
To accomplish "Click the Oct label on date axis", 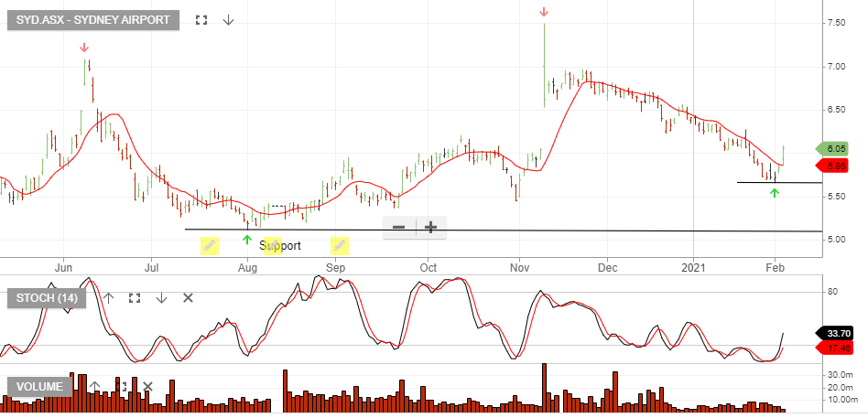I will (x=428, y=268).
